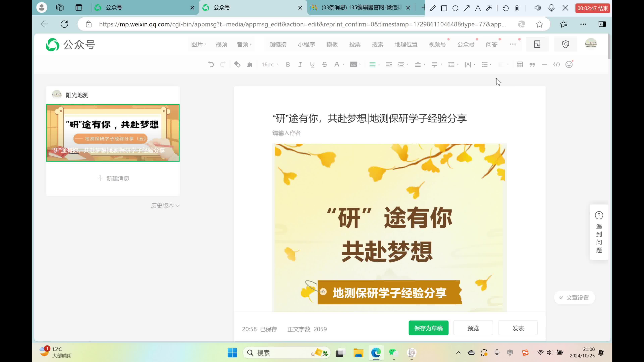End recording with 结束 button
The image size is (644, 362).
coord(593,8)
